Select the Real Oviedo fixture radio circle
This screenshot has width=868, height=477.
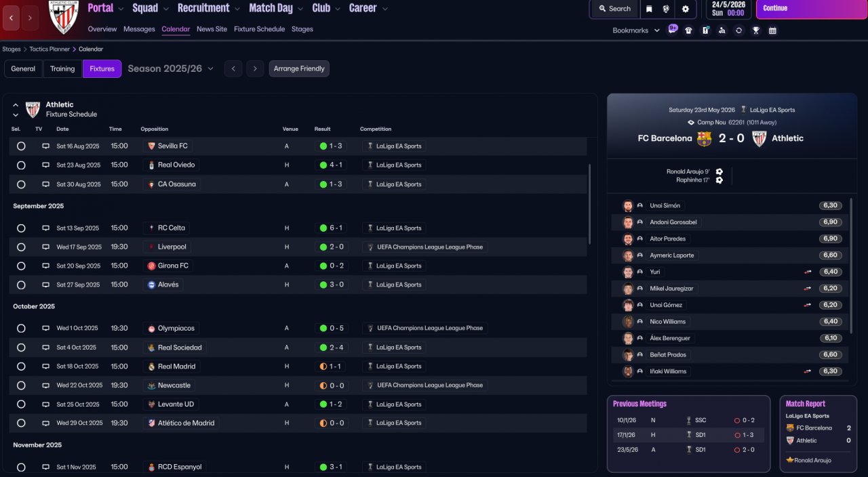[x=21, y=165]
